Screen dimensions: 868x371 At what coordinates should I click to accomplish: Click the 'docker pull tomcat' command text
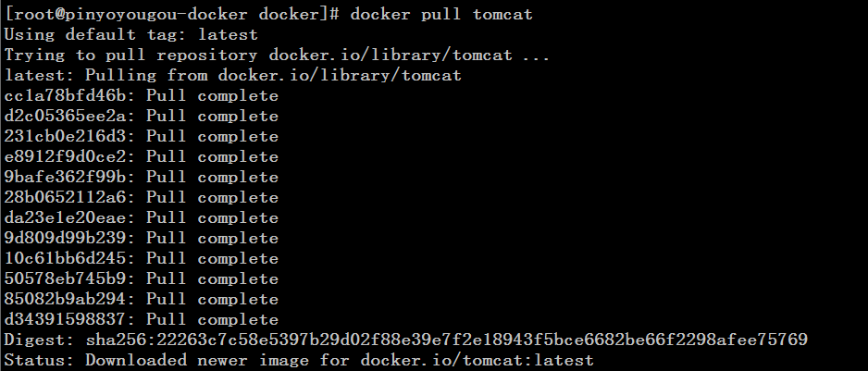click(441, 14)
